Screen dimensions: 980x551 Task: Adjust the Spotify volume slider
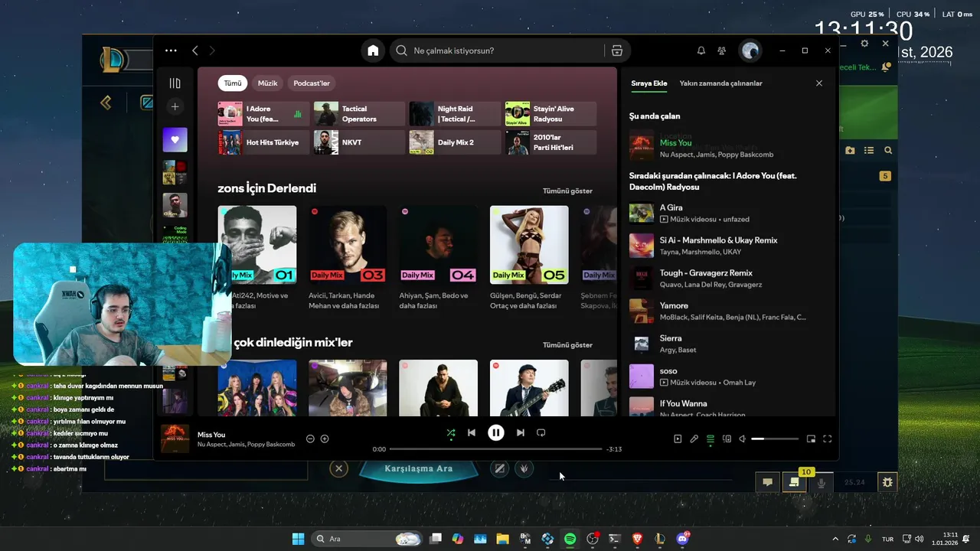[x=775, y=439]
